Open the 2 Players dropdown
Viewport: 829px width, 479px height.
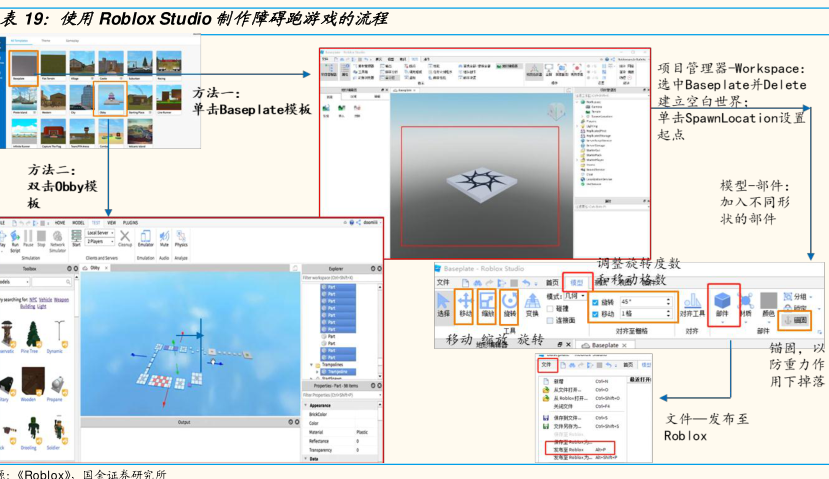pos(100,242)
